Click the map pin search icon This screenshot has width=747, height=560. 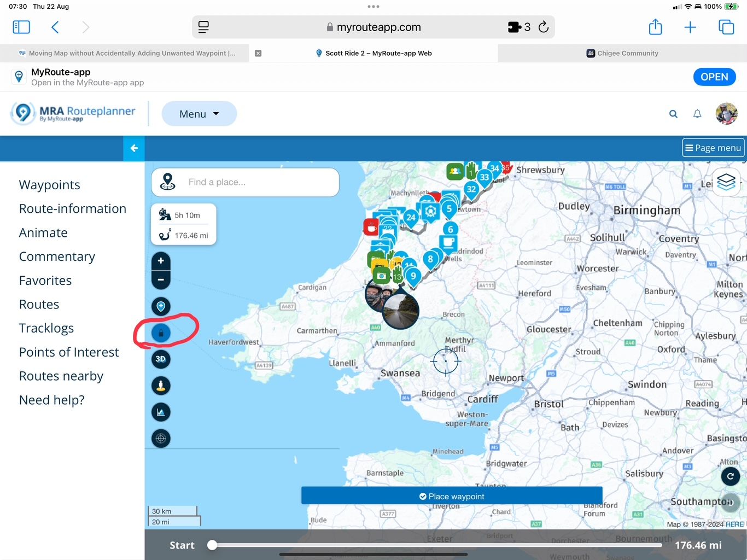tap(168, 182)
